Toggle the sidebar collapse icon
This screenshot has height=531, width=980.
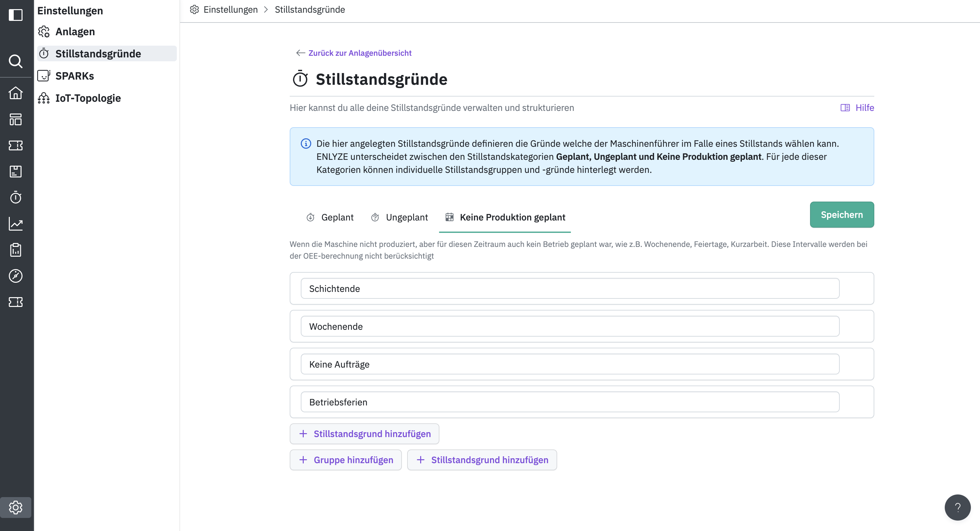[16, 15]
